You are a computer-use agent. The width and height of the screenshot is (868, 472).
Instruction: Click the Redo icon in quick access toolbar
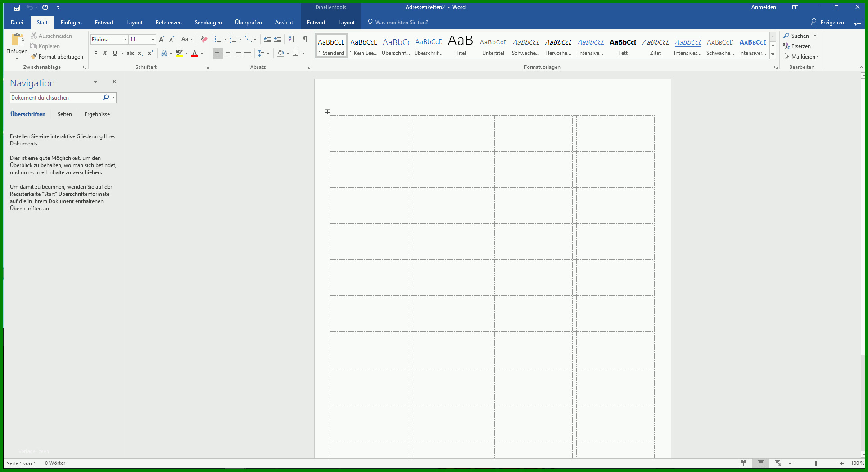(45, 7)
